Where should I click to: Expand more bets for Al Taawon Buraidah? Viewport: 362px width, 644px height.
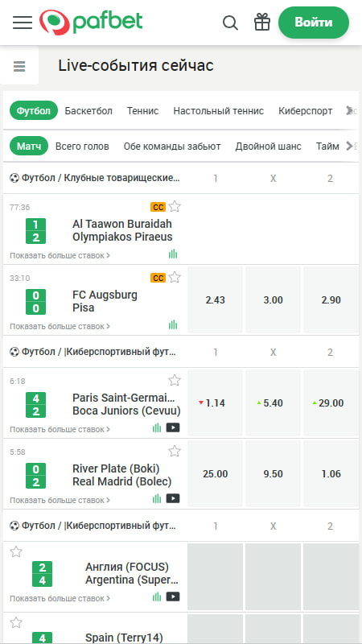coord(60,255)
